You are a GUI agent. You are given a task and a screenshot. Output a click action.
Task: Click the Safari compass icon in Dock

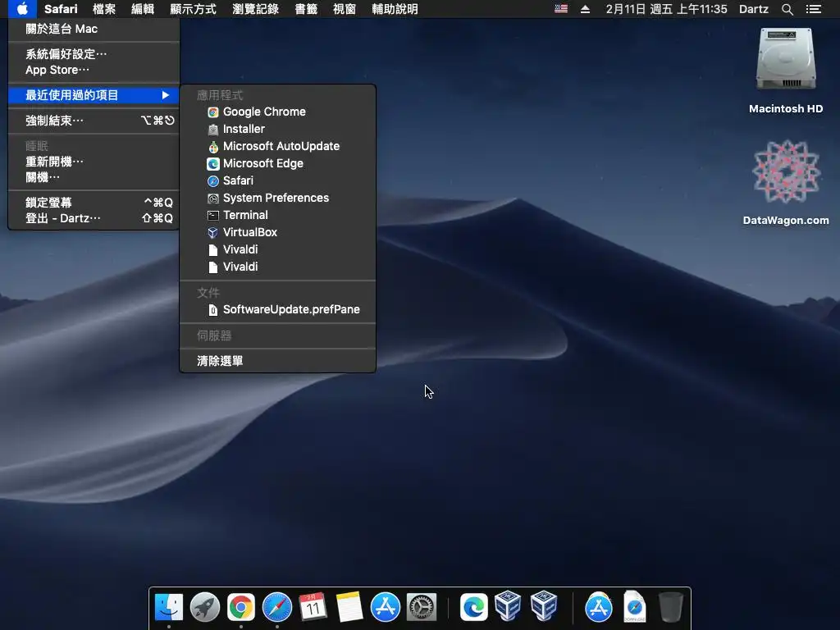[x=277, y=607]
